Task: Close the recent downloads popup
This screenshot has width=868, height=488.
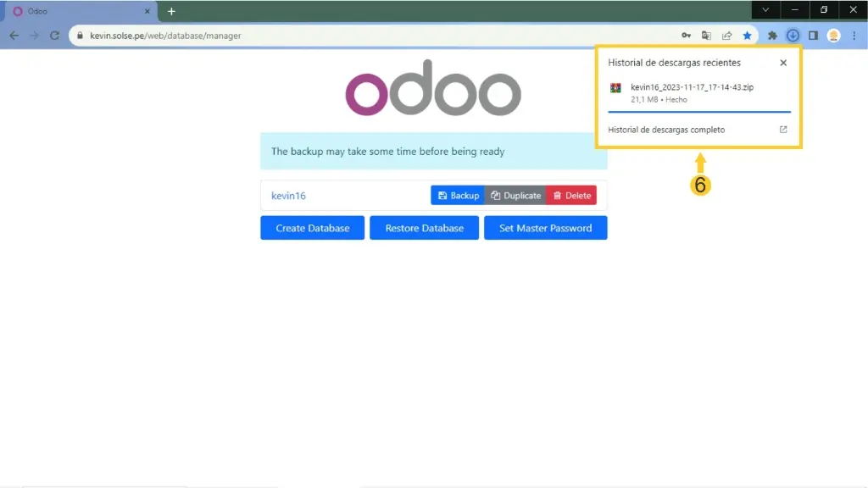Action: [783, 63]
